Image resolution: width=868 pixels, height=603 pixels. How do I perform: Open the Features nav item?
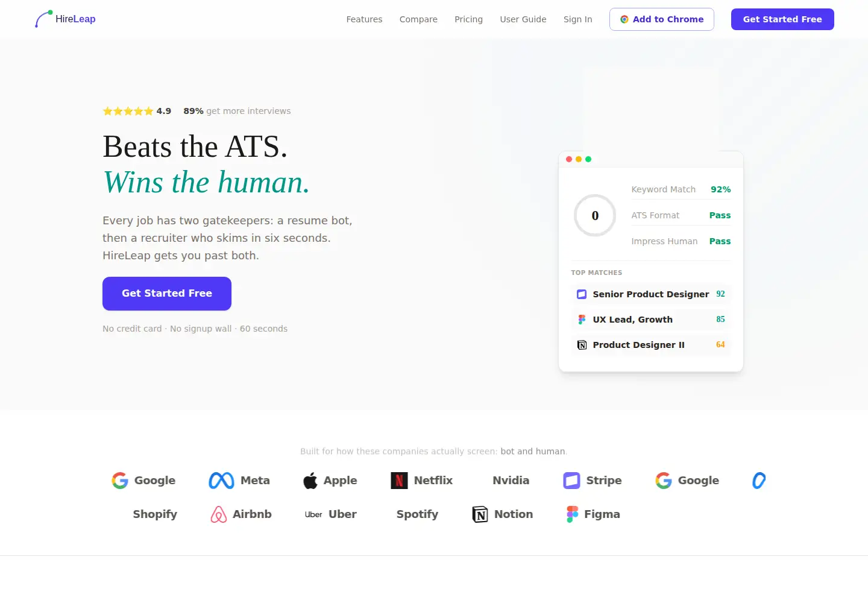(x=364, y=19)
